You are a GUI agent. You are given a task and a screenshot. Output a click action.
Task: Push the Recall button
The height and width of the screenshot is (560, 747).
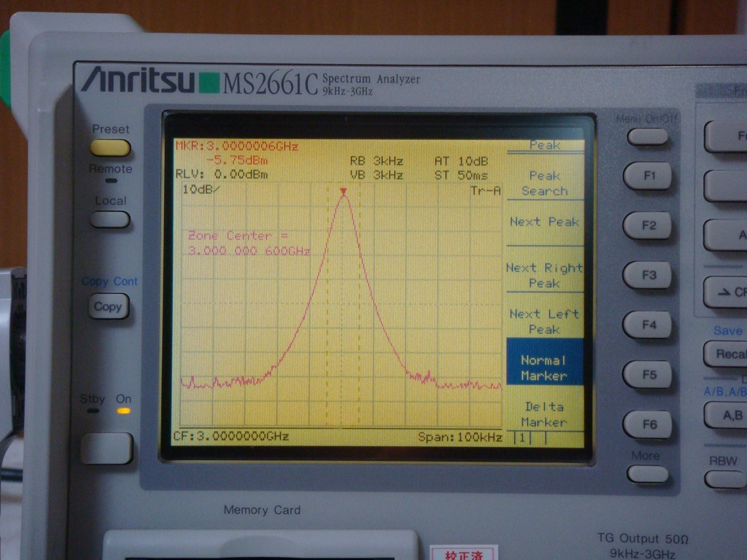(x=726, y=354)
